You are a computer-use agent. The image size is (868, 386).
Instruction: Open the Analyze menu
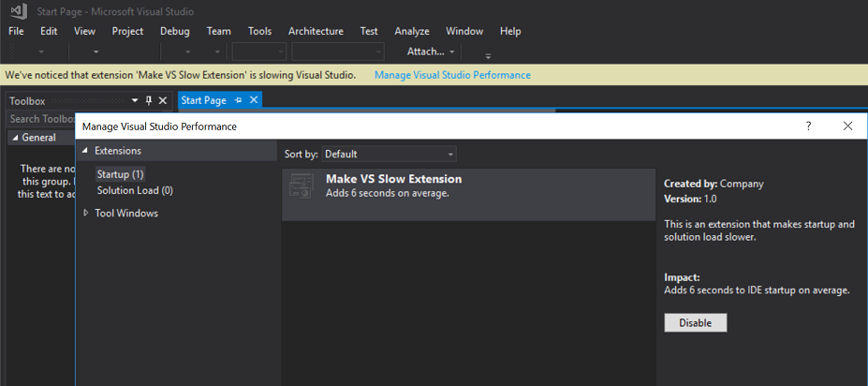412,31
